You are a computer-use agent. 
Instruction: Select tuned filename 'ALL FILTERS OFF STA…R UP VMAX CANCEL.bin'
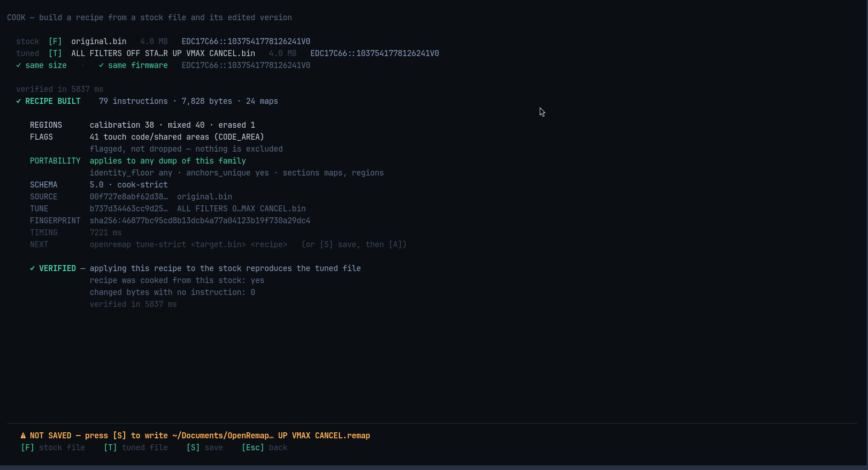(163, 53)
